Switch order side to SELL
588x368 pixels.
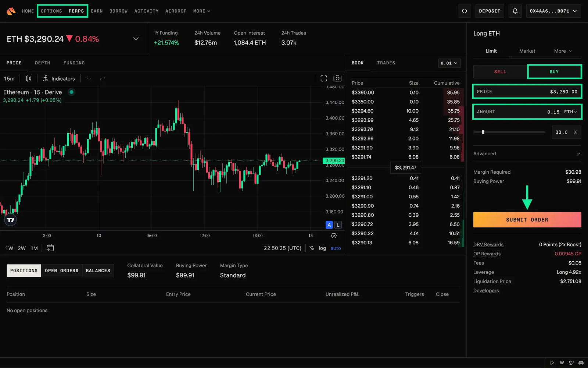[x=500, y=72]
